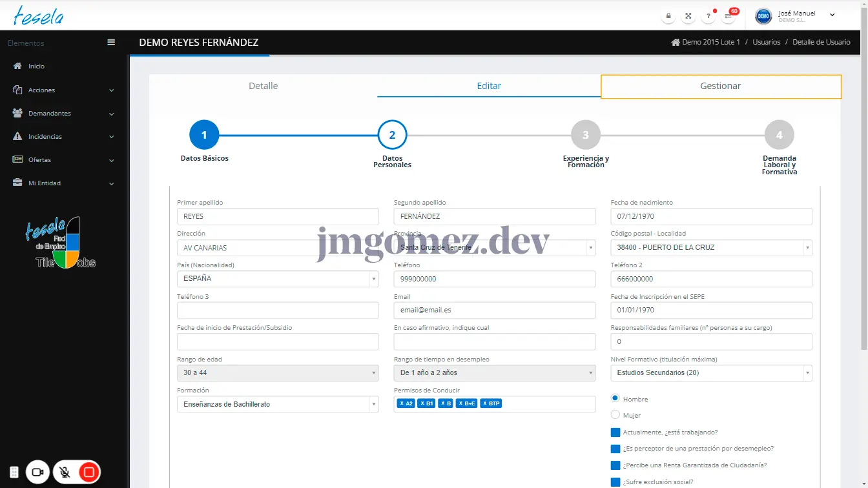The height and width of the screenshot is (488, 868).
Task: Click the Email input field
Action: (494, 310)
